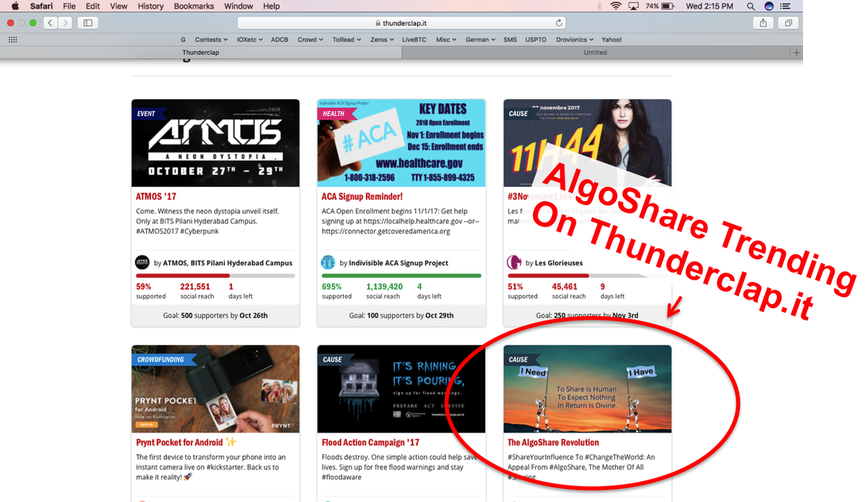Reload the page using the refresh icon
Viewport: 868px width, 502px height.
tap(559, 23)
